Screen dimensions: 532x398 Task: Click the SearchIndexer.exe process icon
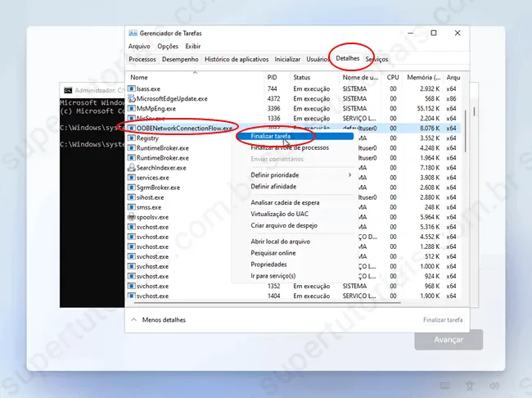131,167
